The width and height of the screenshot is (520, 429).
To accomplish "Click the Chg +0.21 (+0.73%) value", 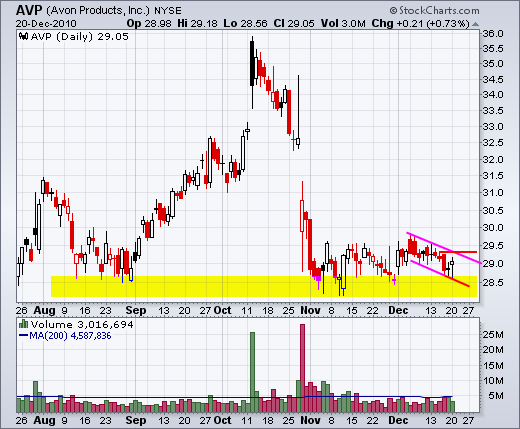I will [x=421, y=24].
